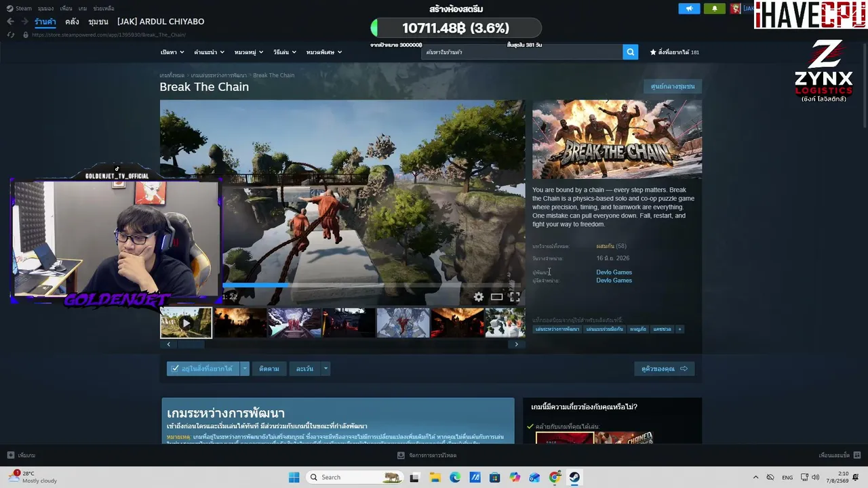
Task: Open the wishlist link showing 181
Action: click(x=675, y=52)
